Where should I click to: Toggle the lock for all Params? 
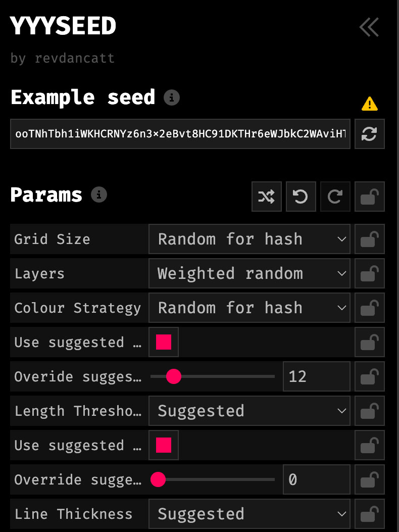pyautogui.click(x=370, y=197)
